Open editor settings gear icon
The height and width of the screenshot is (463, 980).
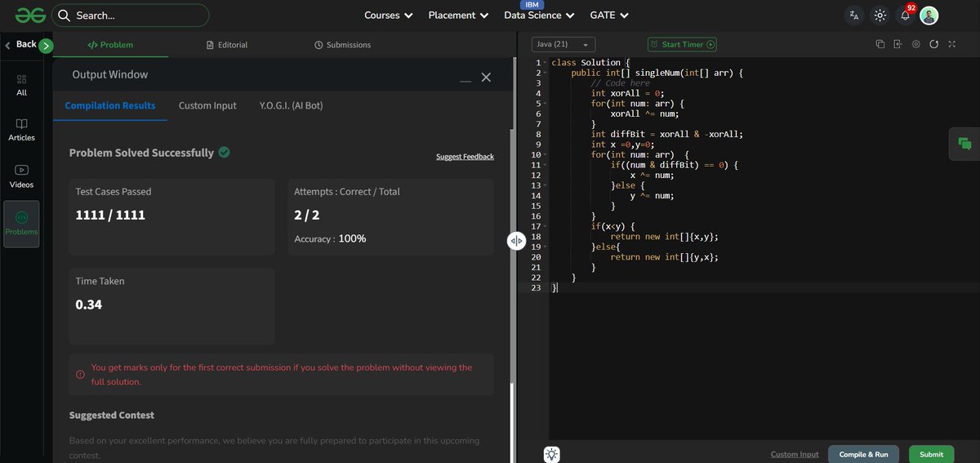[916, 44]
